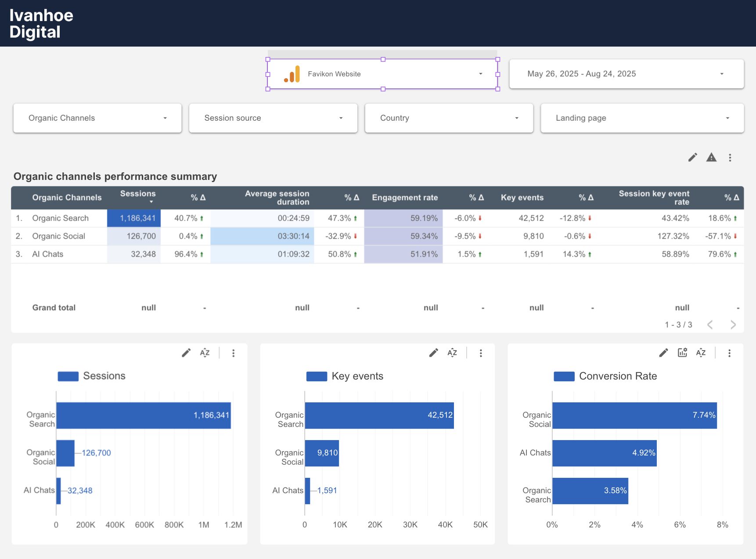This screenshot has height=559, width=756.
Task: Sort table by Sessions column header
Action: [138, 194]
